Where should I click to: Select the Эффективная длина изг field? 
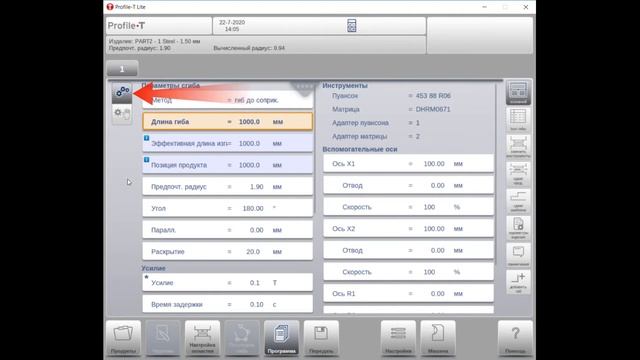[x=227, y=143]
